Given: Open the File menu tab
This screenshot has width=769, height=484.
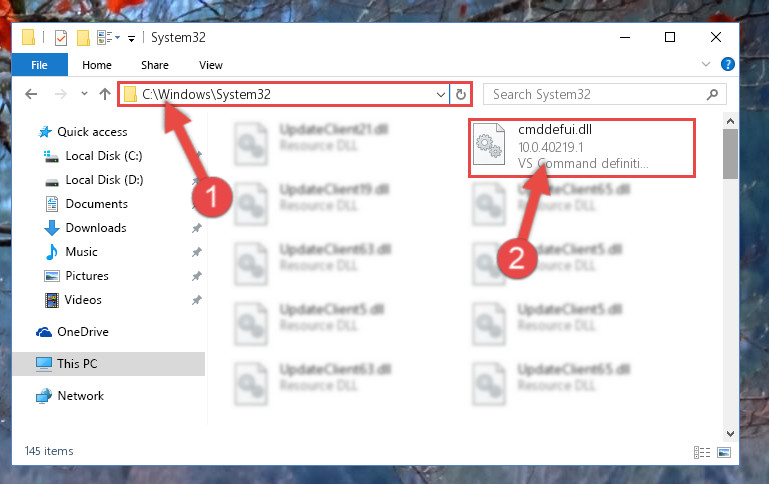Looking at the screenshot, I should point(40,65).
